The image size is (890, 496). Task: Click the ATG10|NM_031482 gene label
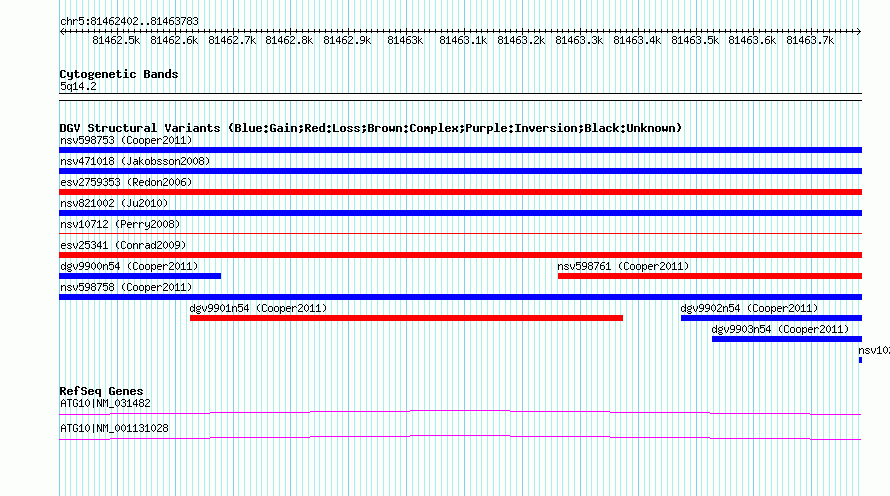pyautogui.click(x=105, y=403)
